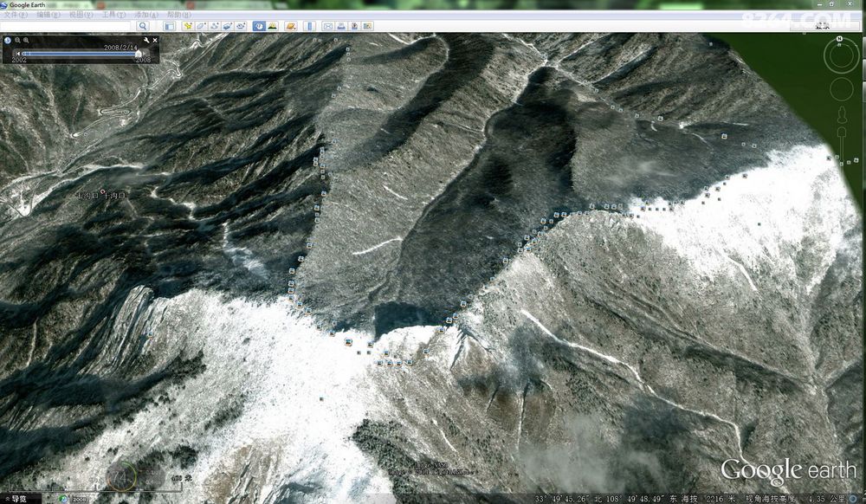Open the Add Polygon tool
Screen dimensions: 866x504
pyautogui.click(x=200, y=27)
